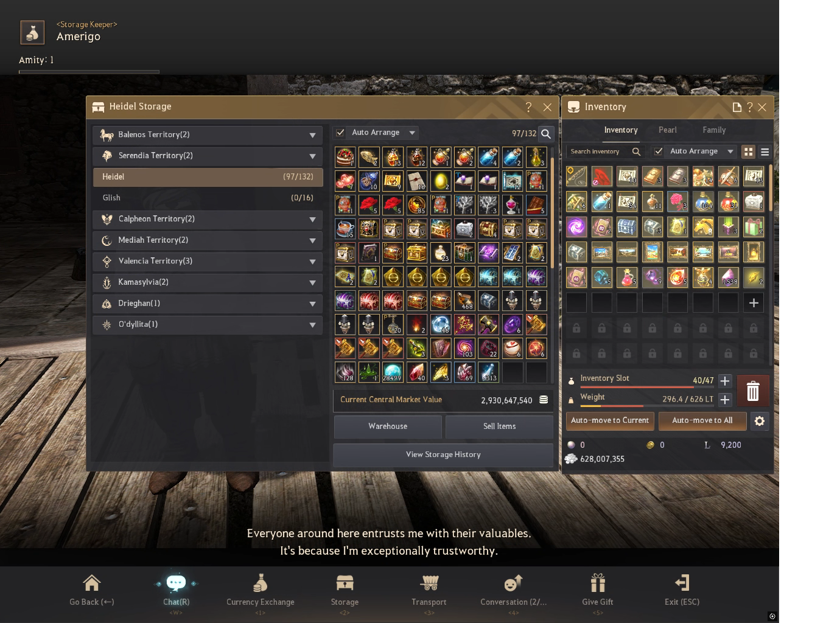Screen dimensions: 840x623
Task: Open Currency Exchange from bottom bar
Action: [x=260, y=590]
